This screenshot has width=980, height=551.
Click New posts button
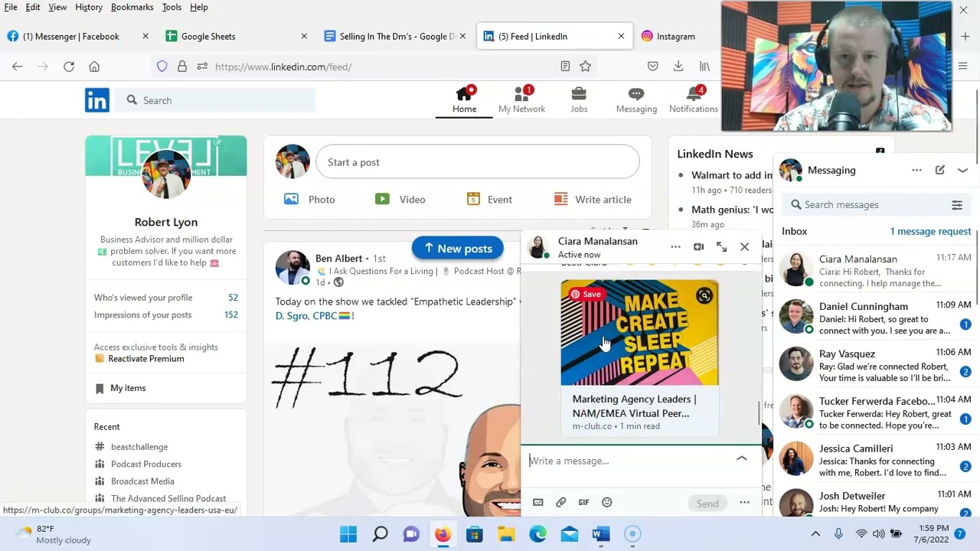tap(458, 248)
